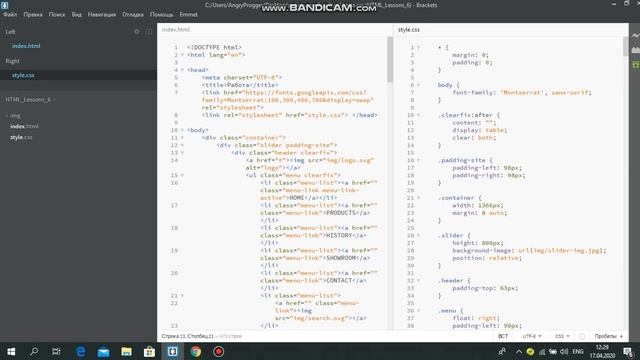
Task: Click cursor position 'Строка 13, Столбец 21' status
Action: coord(187,336)
